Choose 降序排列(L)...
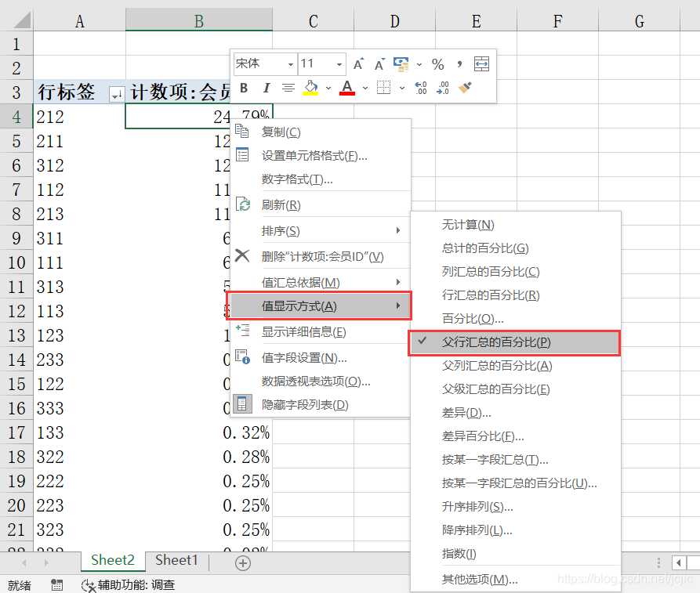This screenshot has height=593, width=700. tap(515, 530)
